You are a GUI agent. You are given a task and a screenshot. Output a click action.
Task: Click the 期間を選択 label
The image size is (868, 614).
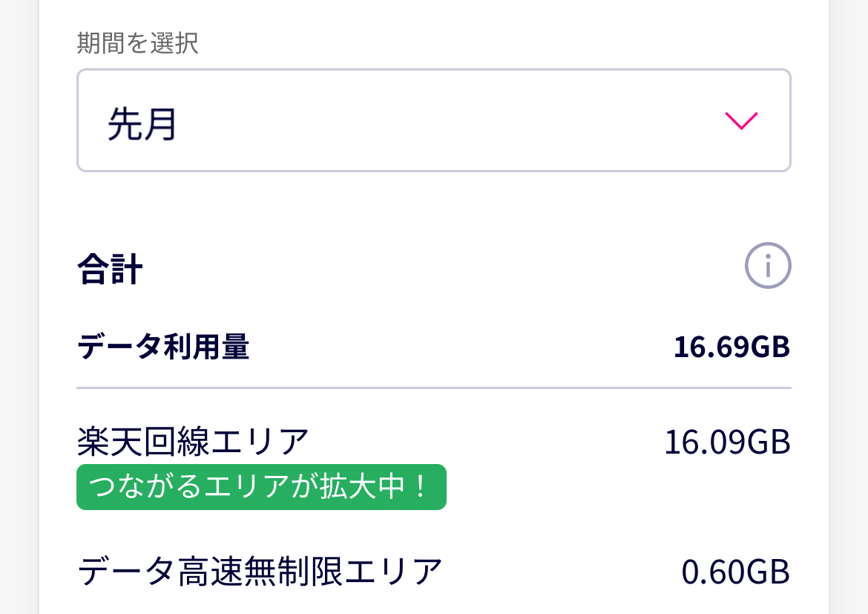137,44
